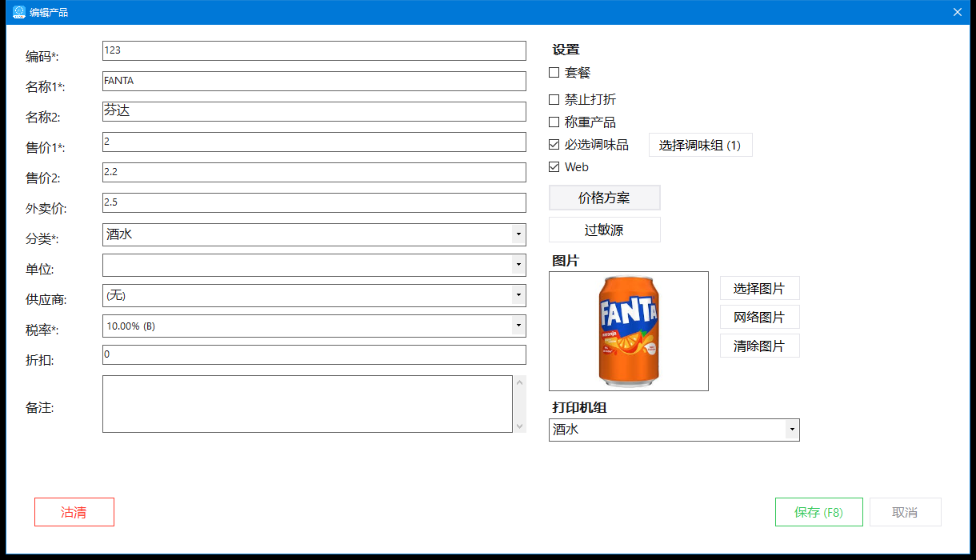The height and width of the screenshot is (560, 976).
Task: Click the 备注 scrollbar up arrow
Action: (x=520, y=382)
